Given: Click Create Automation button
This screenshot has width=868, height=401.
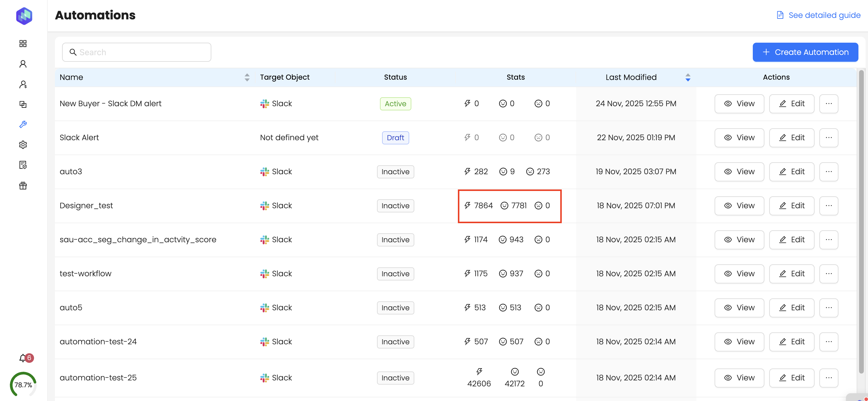Looking at the screenshot, I should [805, 52].
